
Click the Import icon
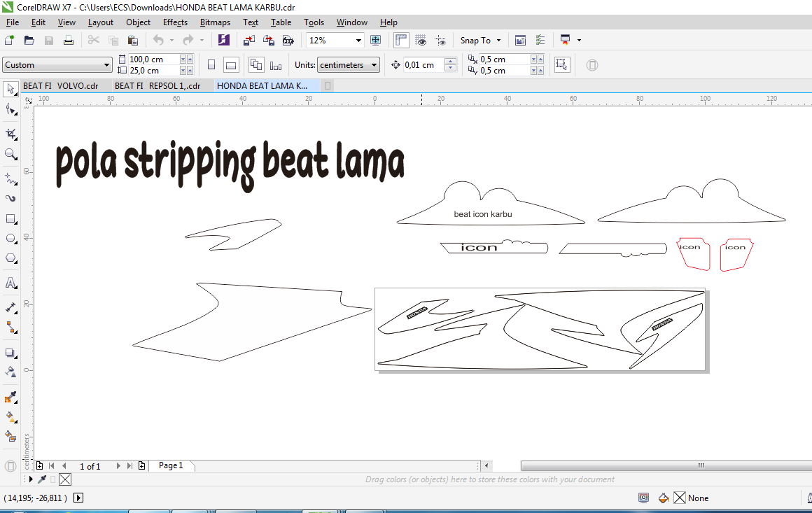click(249, 41)
